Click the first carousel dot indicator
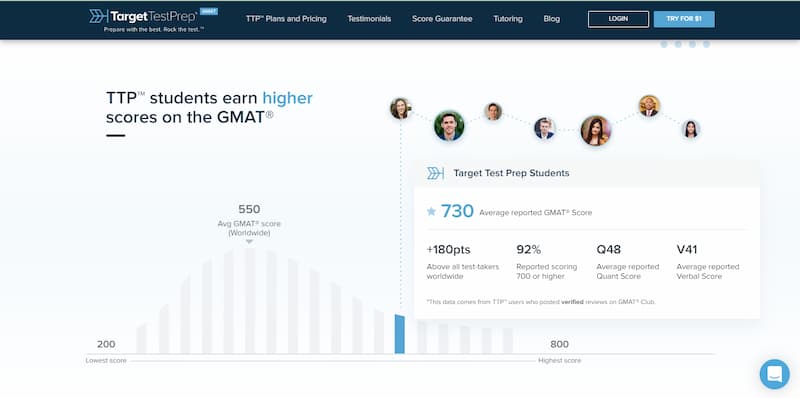Viewport: 800px width, 398px height. (664, 44)
